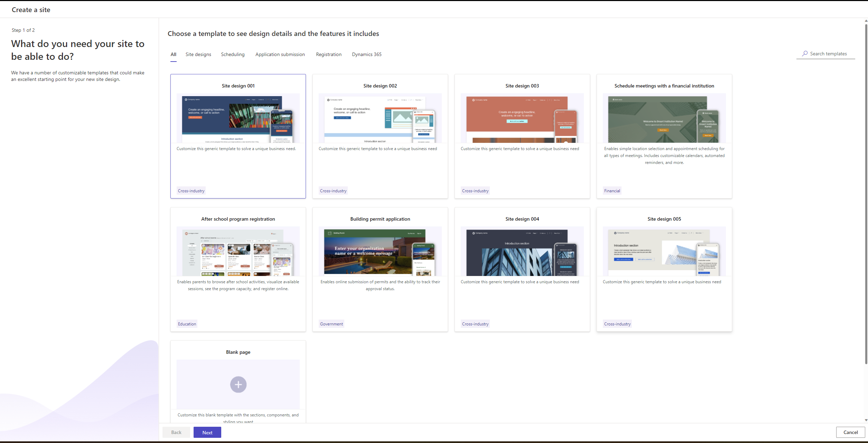Click the Blank page plus icon
This screenshot has height=443, width=868.
[238, 384]
